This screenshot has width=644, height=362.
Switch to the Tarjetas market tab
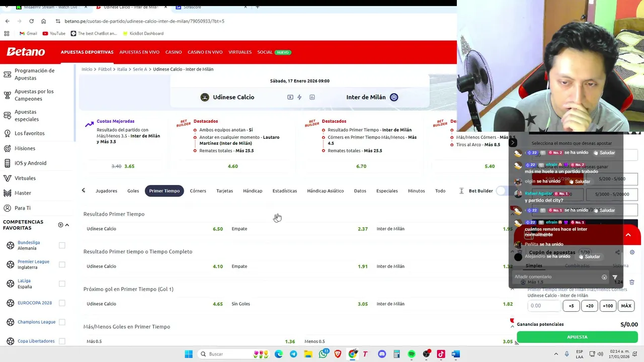click(224, 191)
